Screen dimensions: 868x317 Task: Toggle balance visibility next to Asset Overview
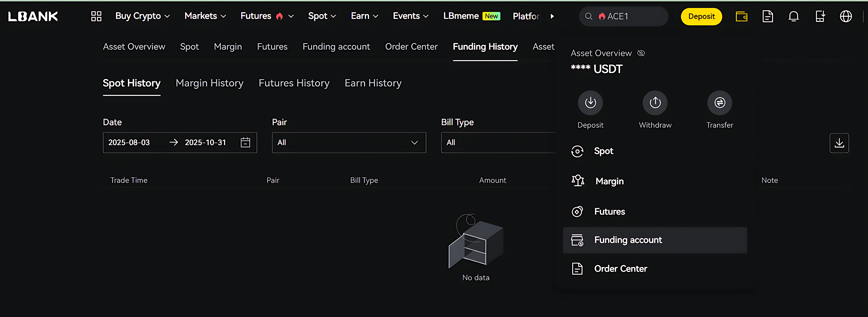[641, 53]
